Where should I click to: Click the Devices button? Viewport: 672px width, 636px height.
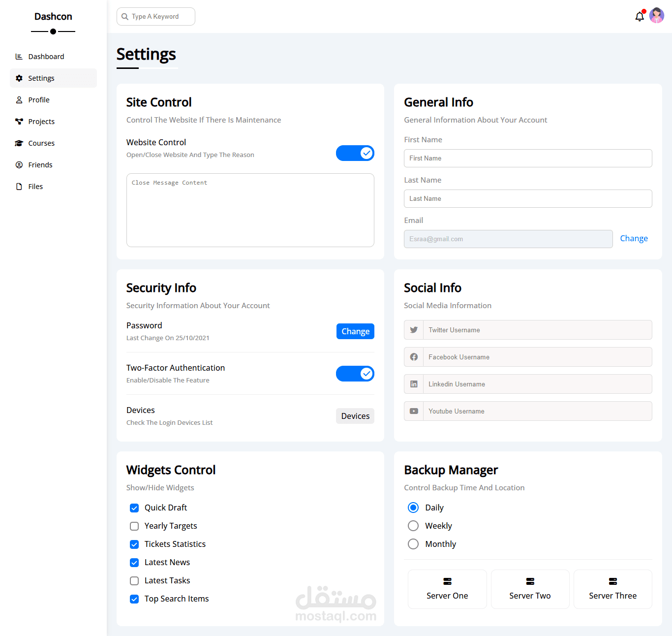[x=355, y=416]
